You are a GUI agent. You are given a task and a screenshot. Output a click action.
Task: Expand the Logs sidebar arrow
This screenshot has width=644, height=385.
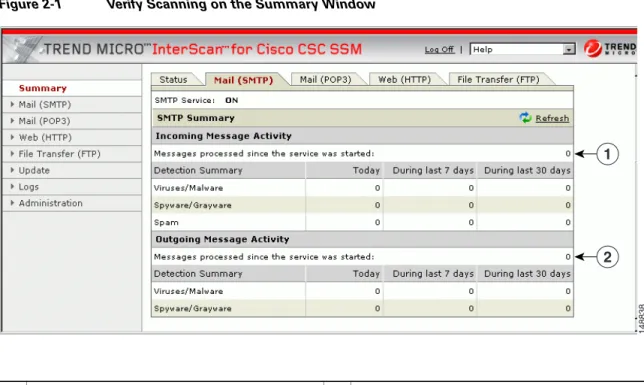12,187
